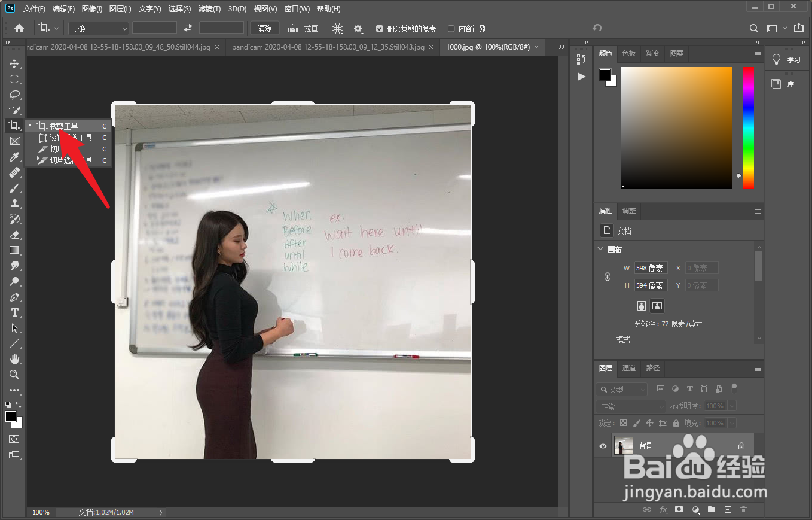Click the share icon at top right
This screenshot has width=812, height=520.
point(799,28)
